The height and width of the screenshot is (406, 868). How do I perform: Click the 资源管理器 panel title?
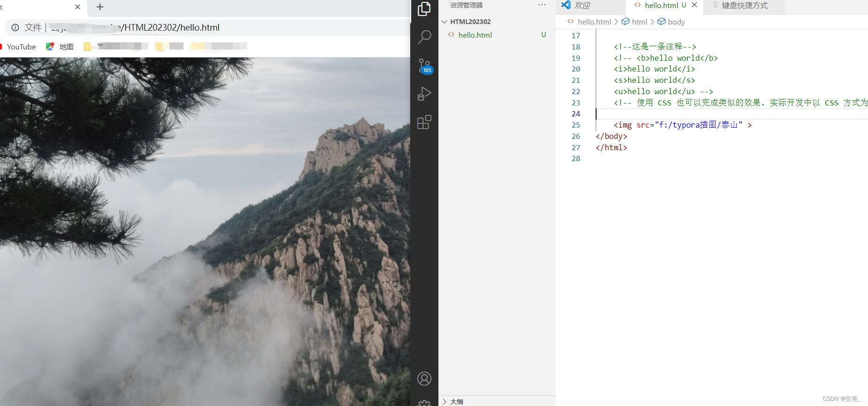(x=466, y=5)
